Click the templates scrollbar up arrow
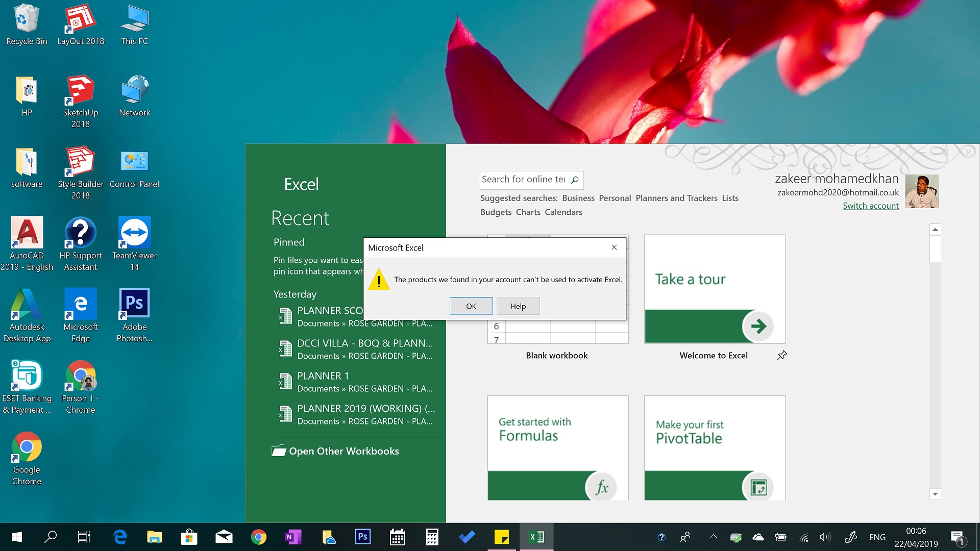 tap(935, 230)
